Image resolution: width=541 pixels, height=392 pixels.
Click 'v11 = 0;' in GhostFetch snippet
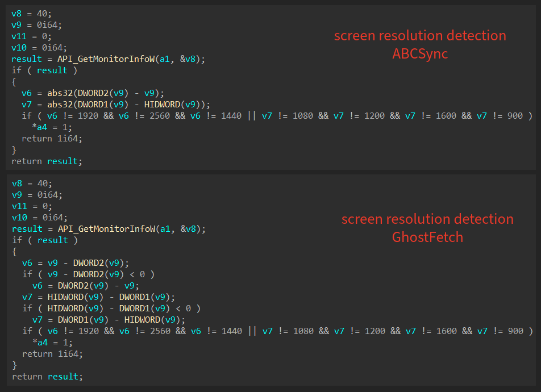[x=32, y=206]
